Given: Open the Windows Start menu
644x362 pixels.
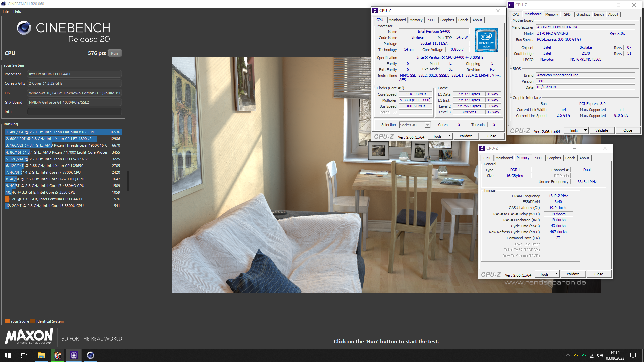Looking at the screenshot, I should coord(8,355).
